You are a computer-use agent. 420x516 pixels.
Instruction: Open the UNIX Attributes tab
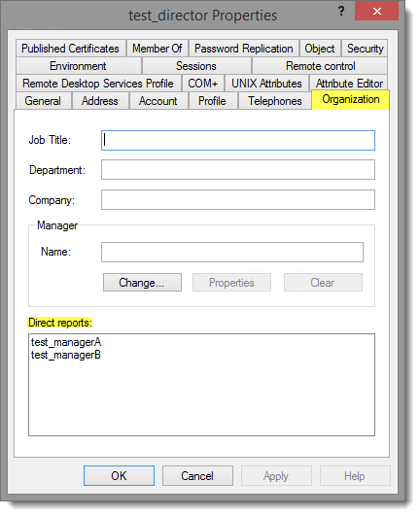(x=266, y=84)
